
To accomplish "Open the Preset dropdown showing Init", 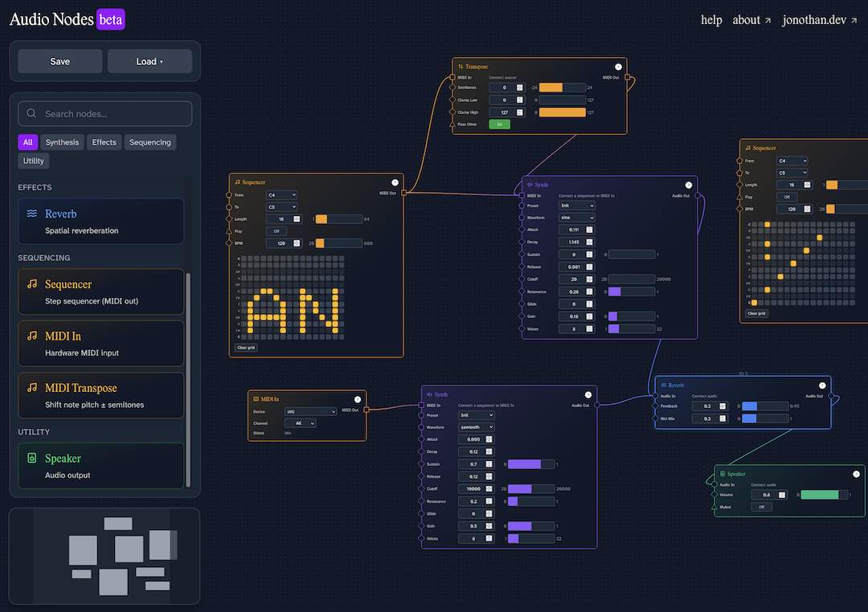I will [576, 205].
